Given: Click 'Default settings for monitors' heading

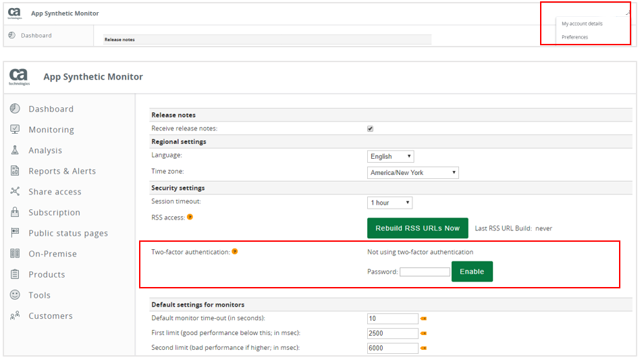Looking at the screenshot, I should pos(198,305).
